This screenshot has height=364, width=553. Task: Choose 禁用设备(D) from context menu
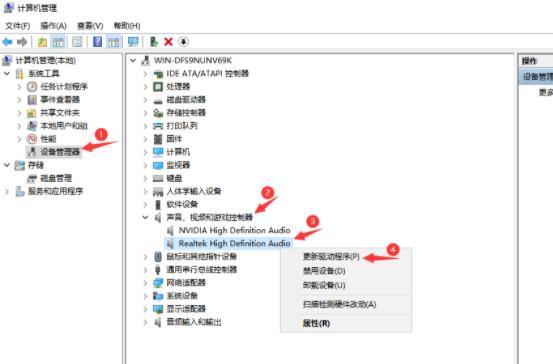point(324,271)
